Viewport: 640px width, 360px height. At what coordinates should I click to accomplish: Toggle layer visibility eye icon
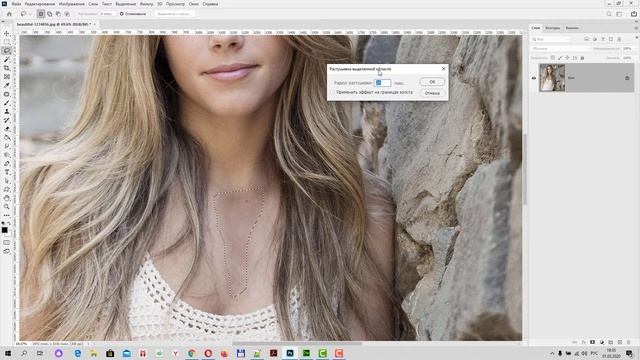click(534, 78)
